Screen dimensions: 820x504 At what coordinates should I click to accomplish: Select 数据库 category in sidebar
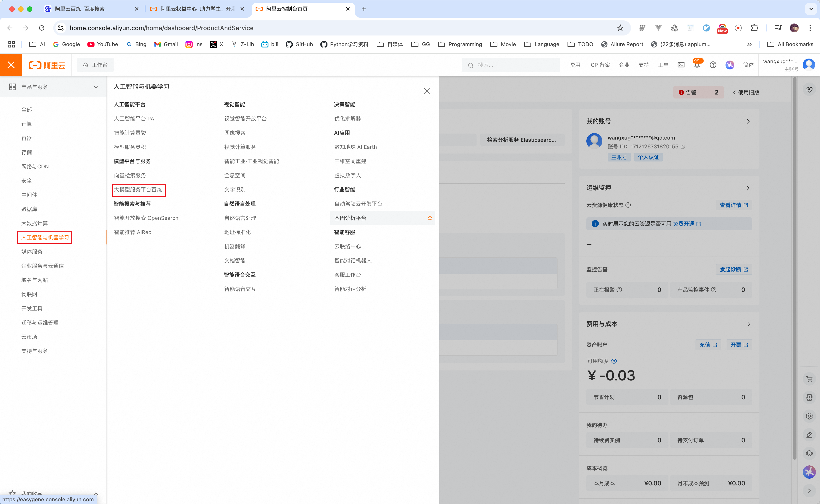click(x=29, y=209)
